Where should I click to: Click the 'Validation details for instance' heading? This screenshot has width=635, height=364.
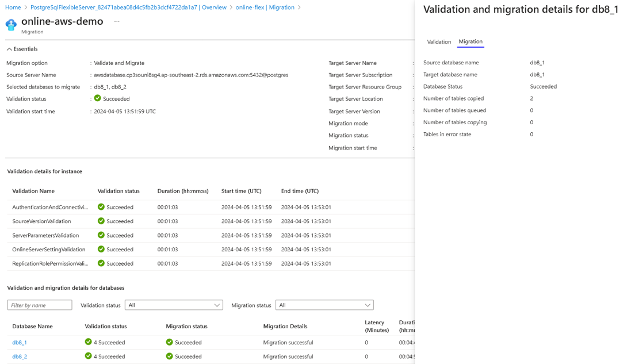pos(44,172)
